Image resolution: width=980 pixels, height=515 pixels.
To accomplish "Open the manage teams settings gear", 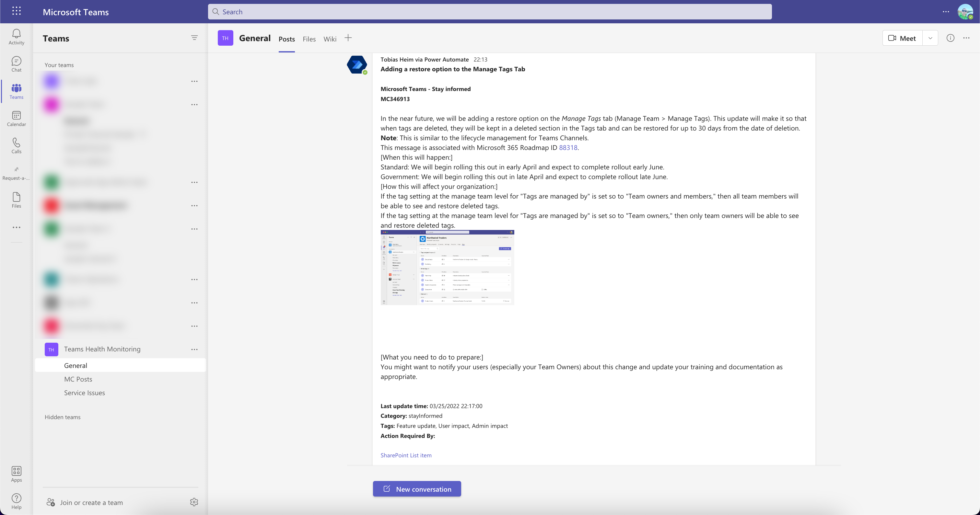I will coord(194,502).
